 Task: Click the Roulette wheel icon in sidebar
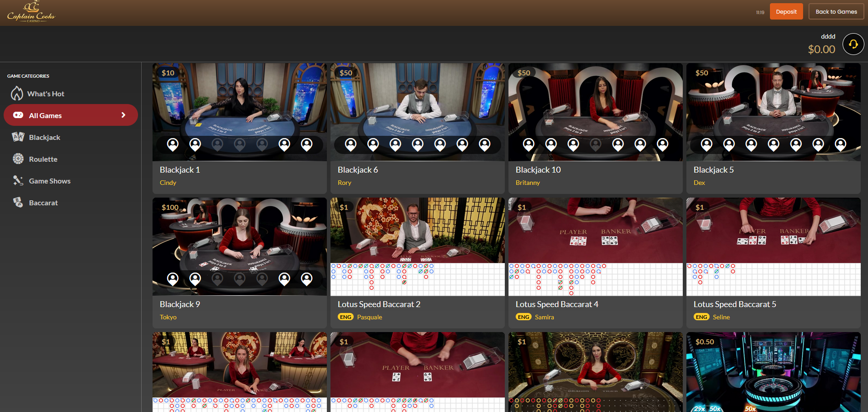pyautogui.click(x=18, y=159)
